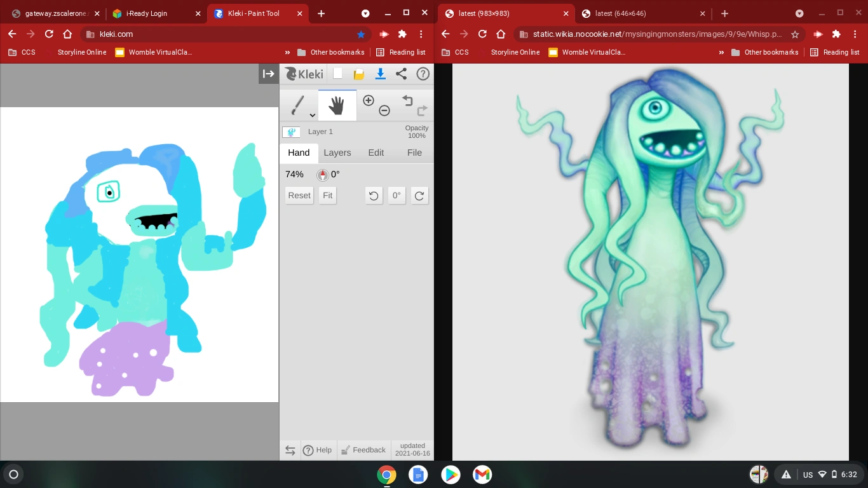Share the artwork using the share icon
Viewport: 868px width, 488px height.
pyautogui.click(x=401, y=74)
